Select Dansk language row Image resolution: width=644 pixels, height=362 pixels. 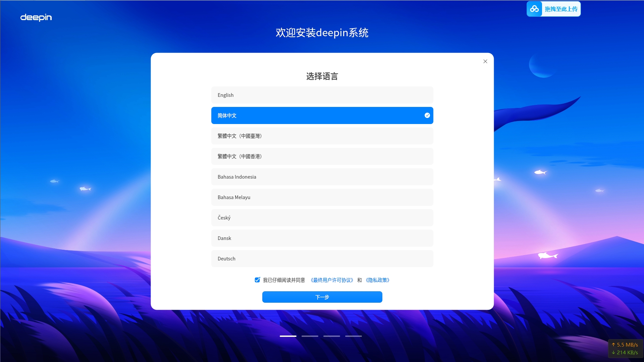[x=322, y=238]
